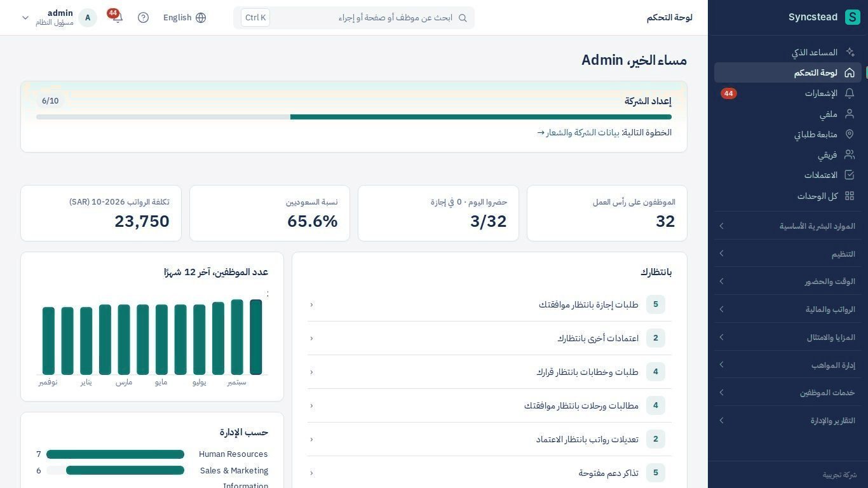Expand the المزايا والامتثال section
This screenshot has width=868, height=488.
(788, 337)
